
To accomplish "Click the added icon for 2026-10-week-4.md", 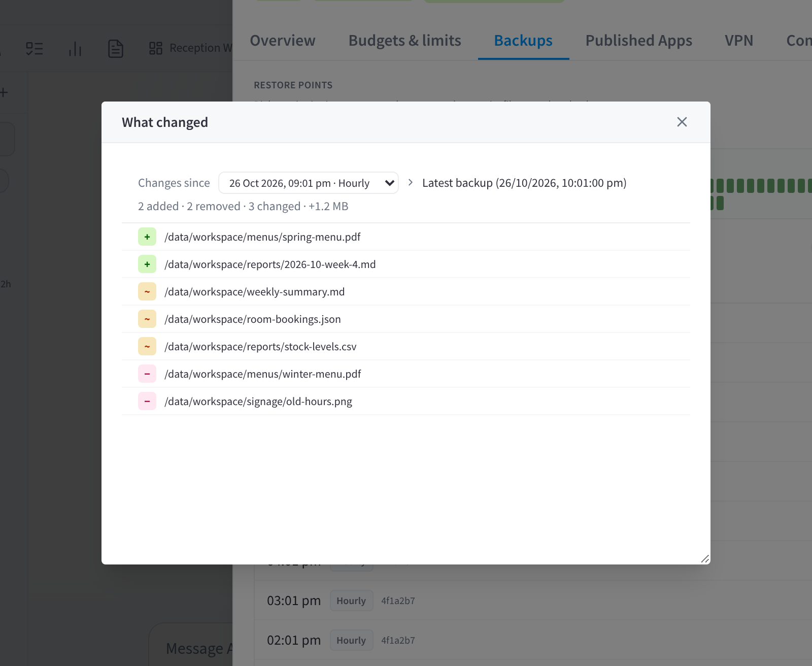I will 147,264.
